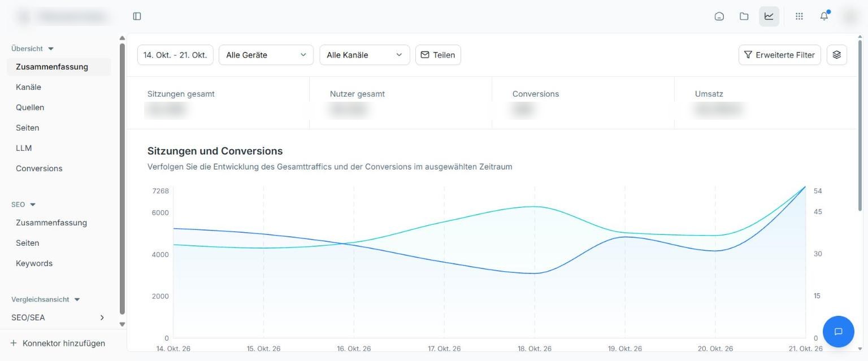868x361 pixels.
Task: Click the layers stack icon button
Action: pos(837,55)
